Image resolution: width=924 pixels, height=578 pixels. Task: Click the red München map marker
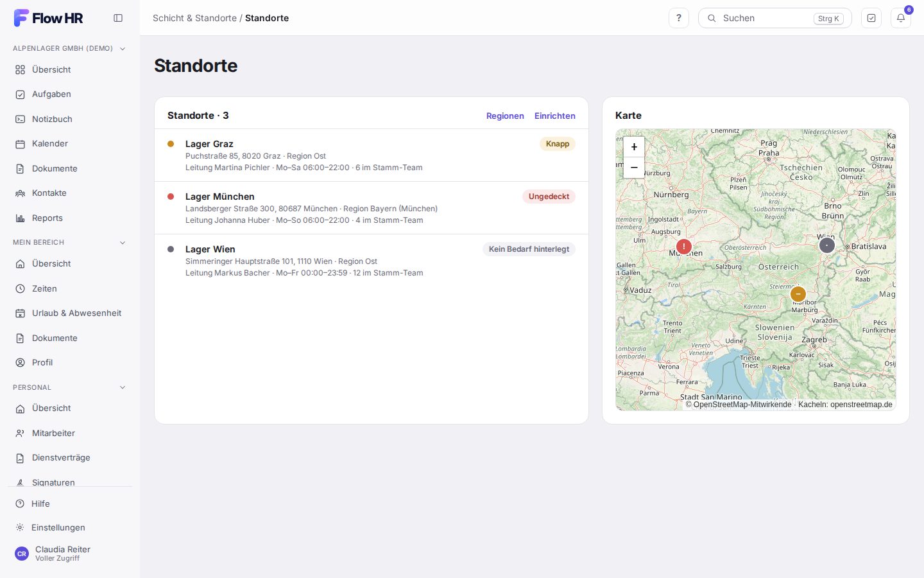pyautogui.click(x=684, y=247)
